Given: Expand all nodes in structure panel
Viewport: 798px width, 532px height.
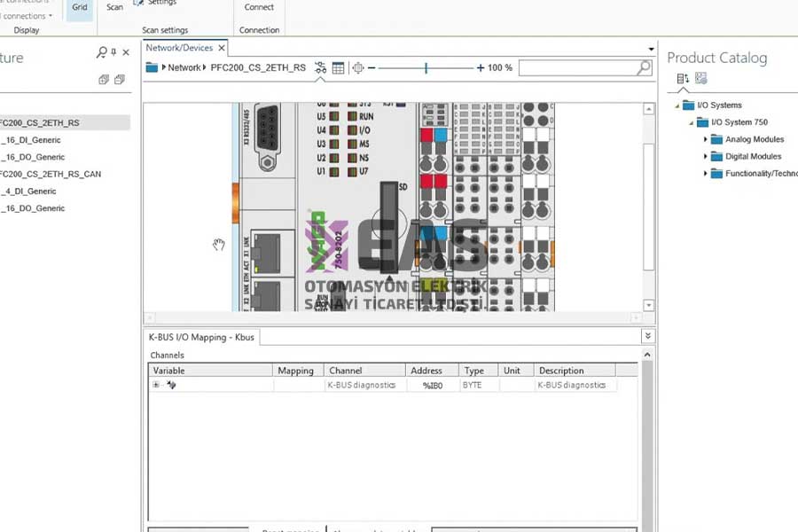Looking at the screenshot, I should (x=104, y=80).
